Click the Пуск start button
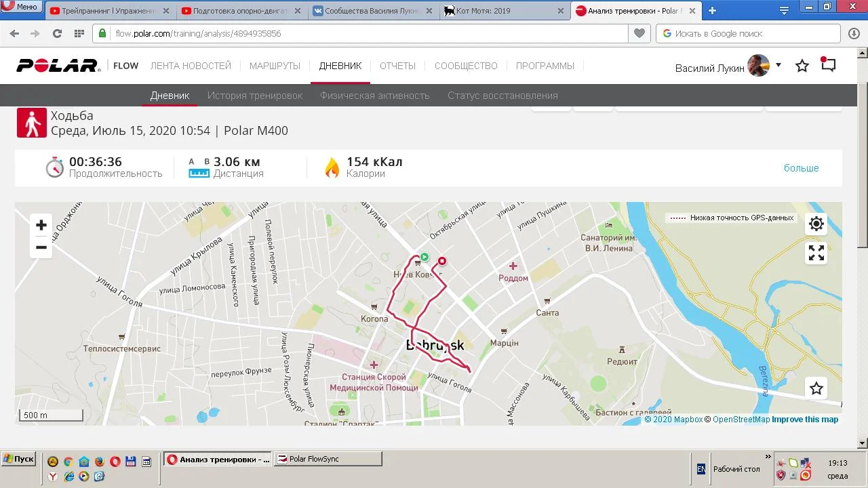This screenshot has width=868, height=488. tap(18, 459)
